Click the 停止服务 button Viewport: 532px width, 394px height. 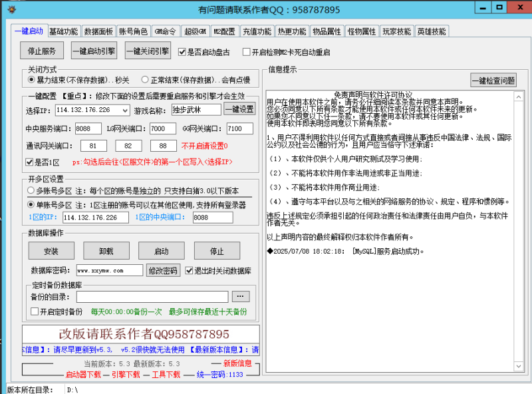tap(42, 50)
